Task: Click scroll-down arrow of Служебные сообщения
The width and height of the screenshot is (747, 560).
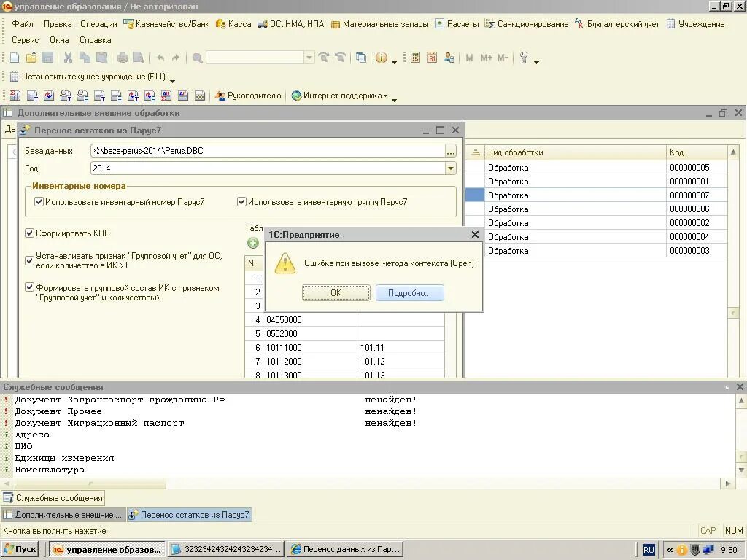Action: point(741,470)
